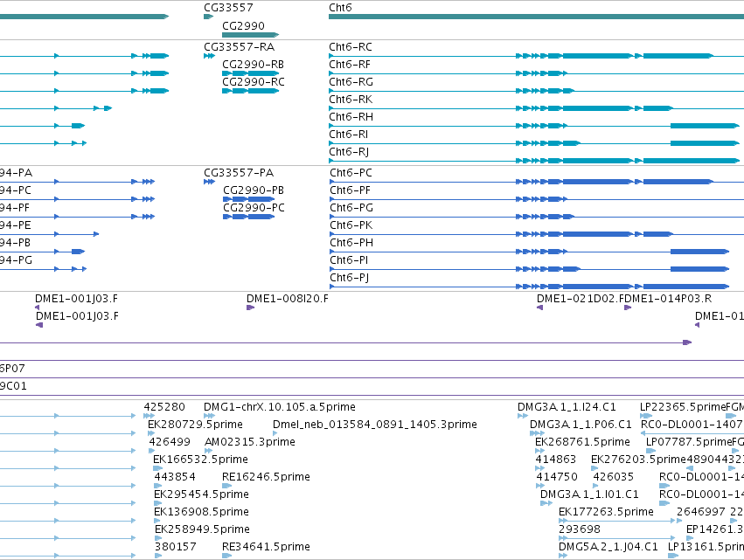Select the Cht6-RH transcript label
The height and width of the screenshot is (560, 744).
point(351,117)
